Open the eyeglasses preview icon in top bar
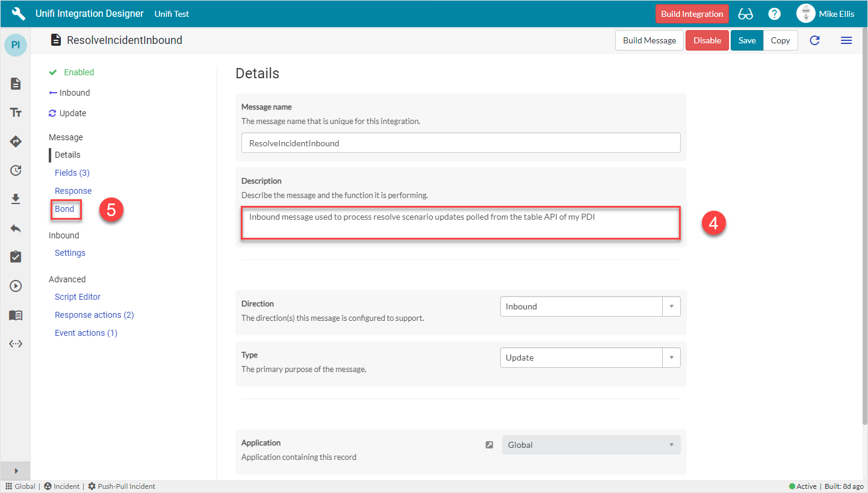This screenshot has width=868, height=493. click(745, 13)
